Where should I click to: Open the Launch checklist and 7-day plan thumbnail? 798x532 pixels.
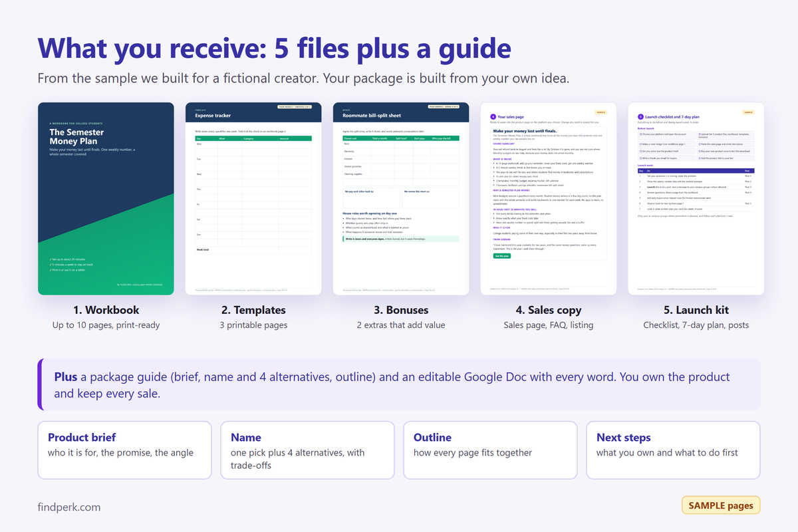tap(696, 198)
